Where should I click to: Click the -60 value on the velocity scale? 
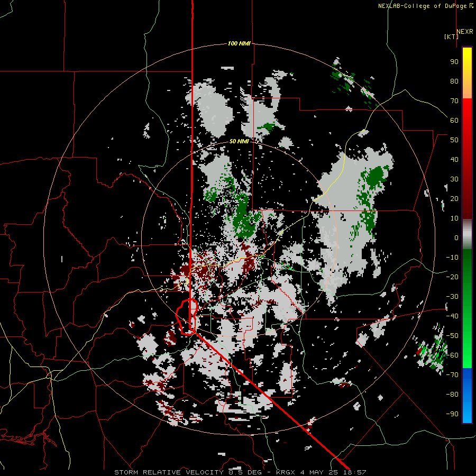click(452, 355)
